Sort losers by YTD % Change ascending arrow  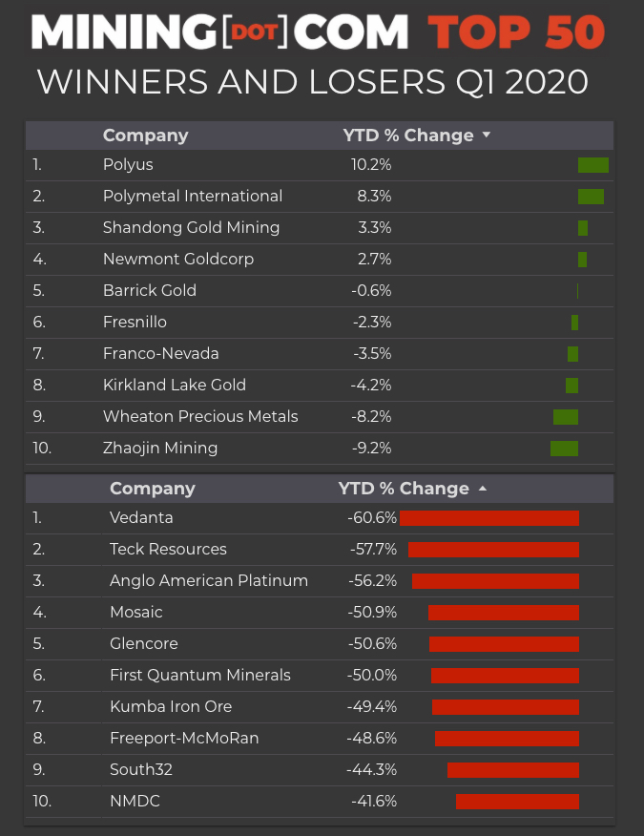[x=483, y=489]
